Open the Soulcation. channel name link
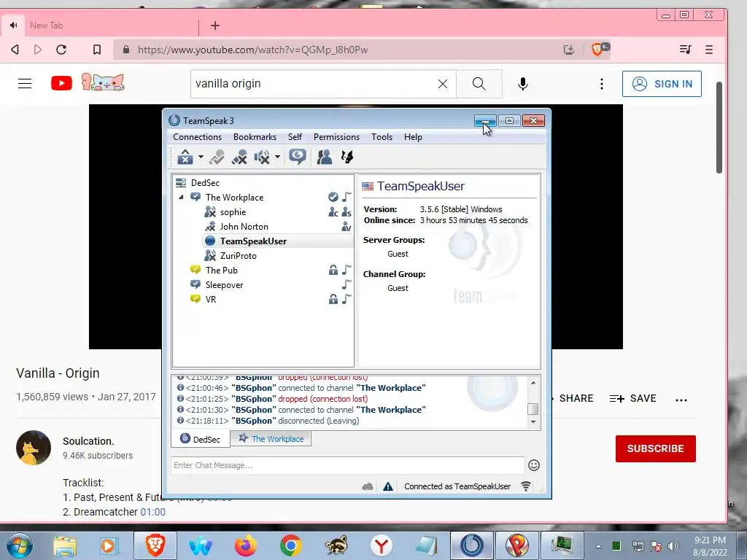The width and height of the screenshot is (747, 560). coord(88,441)
